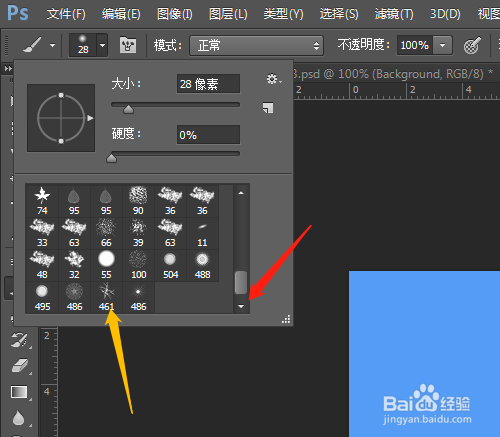
Task: Toggle the brush preset picker dropdown arrow
Action: coord(102,45)
